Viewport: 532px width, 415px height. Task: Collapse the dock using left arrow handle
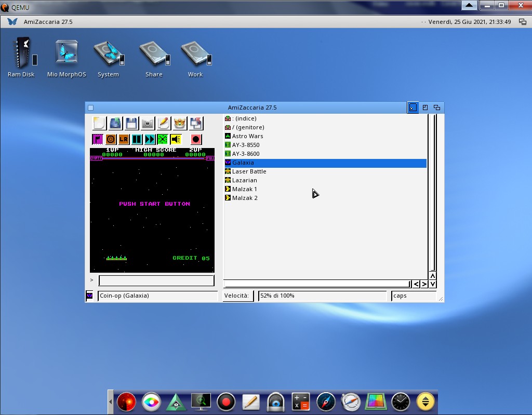click(110, 402)
